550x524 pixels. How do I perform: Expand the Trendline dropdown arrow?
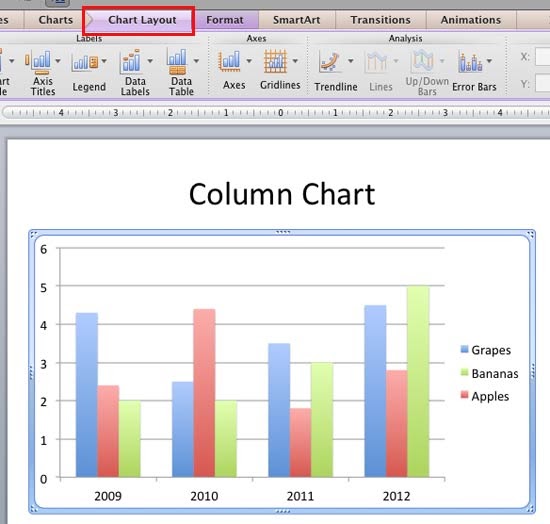(351, 61)
